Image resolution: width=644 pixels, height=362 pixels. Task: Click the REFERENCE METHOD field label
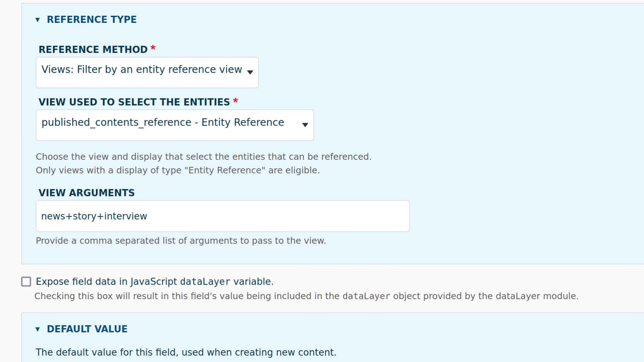(93, 49)
